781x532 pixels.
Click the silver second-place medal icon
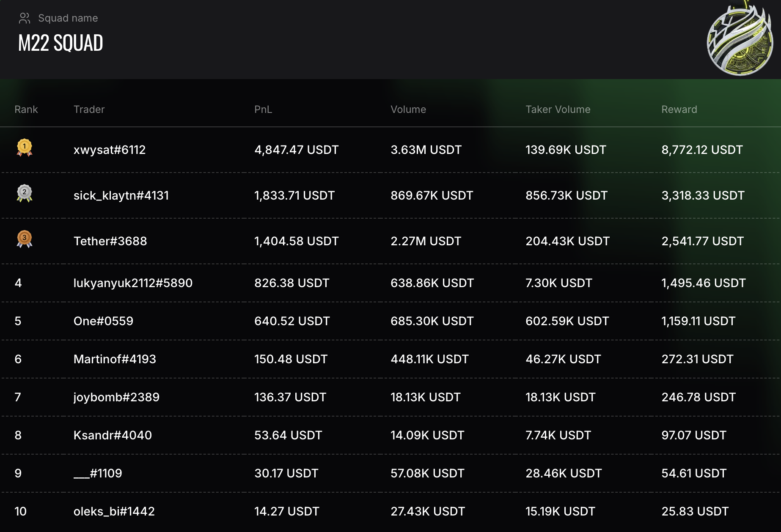(25, 193)
